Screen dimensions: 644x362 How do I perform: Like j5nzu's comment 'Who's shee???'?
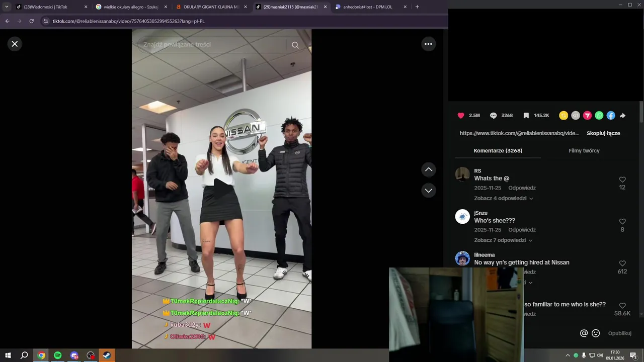coord(622,222)
